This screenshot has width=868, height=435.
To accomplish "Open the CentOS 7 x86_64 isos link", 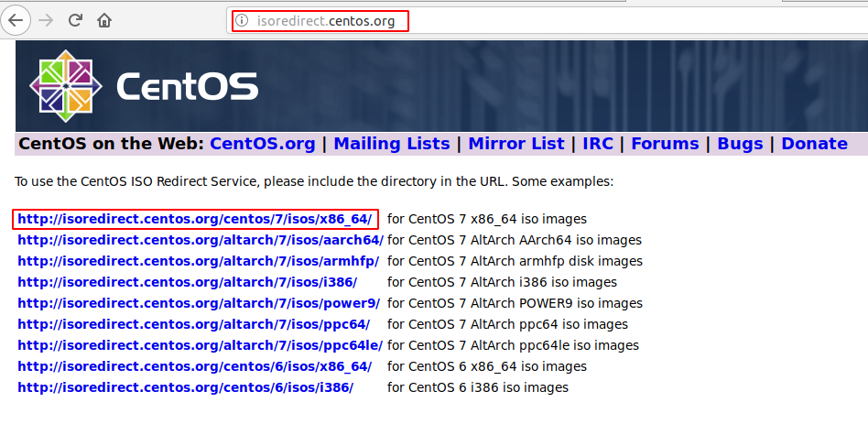I will pos(194,220).
